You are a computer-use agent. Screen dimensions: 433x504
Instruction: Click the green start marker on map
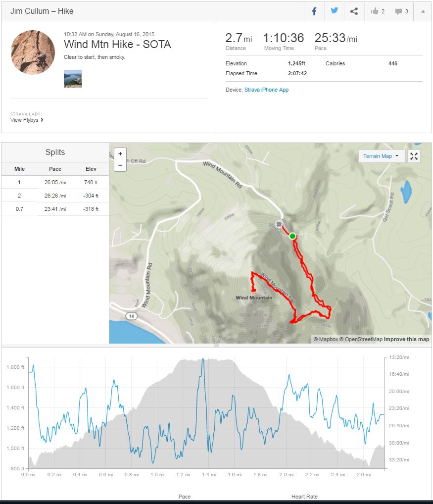(x=292, y=236)
